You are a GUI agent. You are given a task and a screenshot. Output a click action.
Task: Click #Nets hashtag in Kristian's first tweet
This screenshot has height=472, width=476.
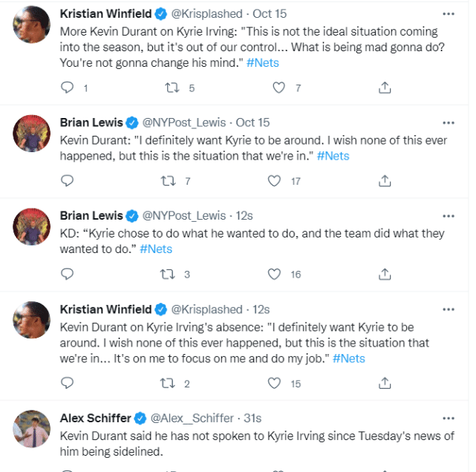263,62
